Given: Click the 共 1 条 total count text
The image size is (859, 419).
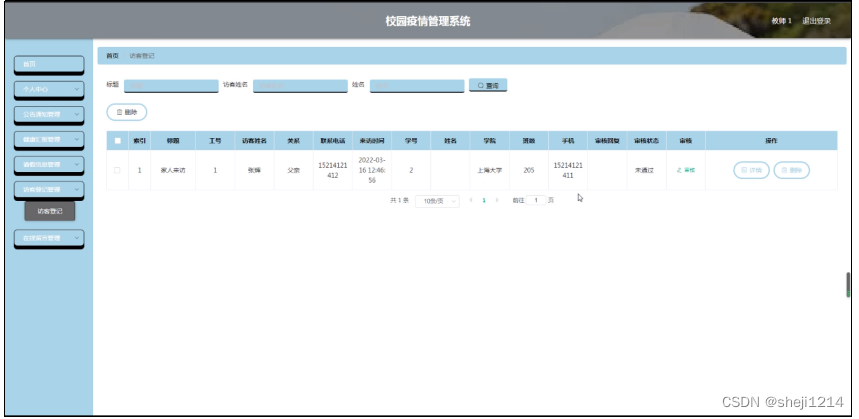Looking at the screenshot, I should click(x=399, y=200).
